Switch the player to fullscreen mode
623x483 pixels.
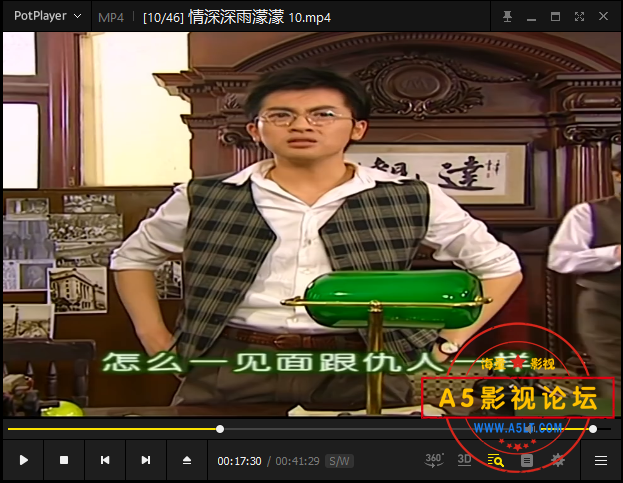tap(579, 17)
